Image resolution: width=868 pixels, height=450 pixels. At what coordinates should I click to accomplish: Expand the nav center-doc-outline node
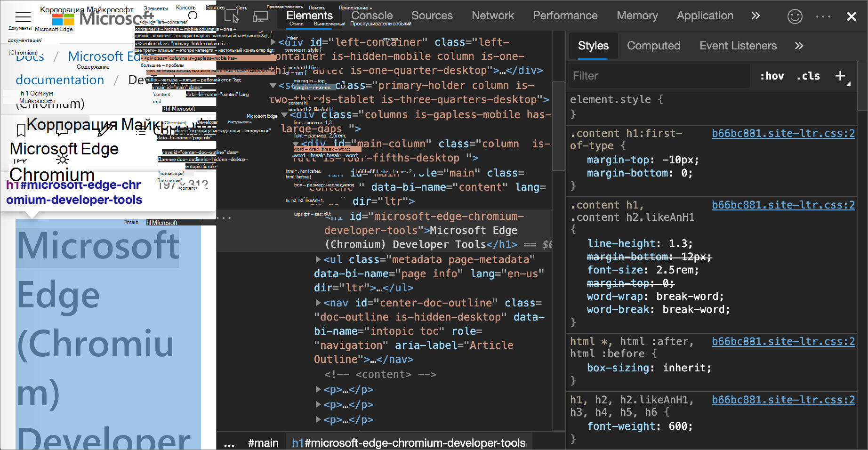click(x=318, y=303)
